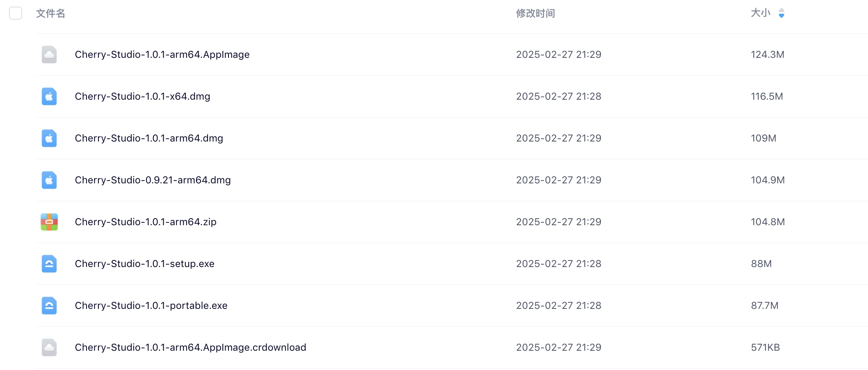The height and width of the screenshot is (370, 868).
Task: Toggle ascending sort on the 大小 column
Action: click(x=781, y=11)
